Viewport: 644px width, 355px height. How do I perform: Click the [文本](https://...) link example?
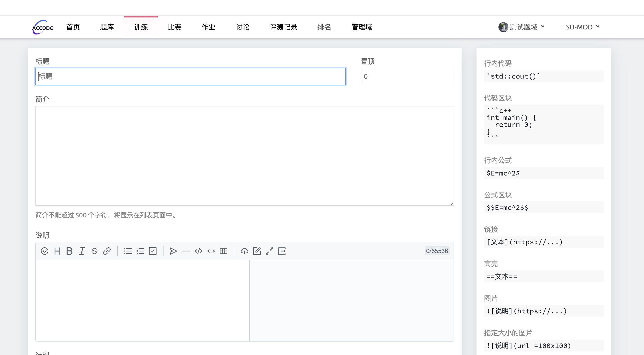pos(544,242)
